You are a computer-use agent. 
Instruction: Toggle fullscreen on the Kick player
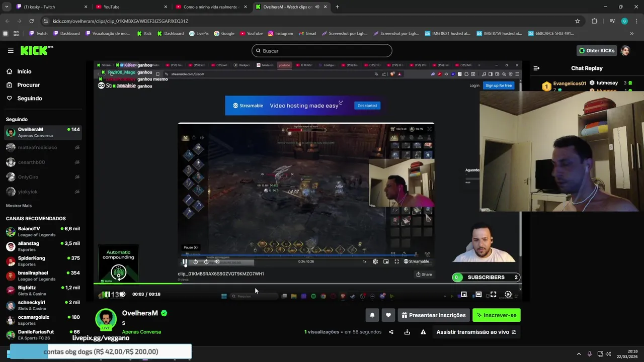(x=493, y=295)
